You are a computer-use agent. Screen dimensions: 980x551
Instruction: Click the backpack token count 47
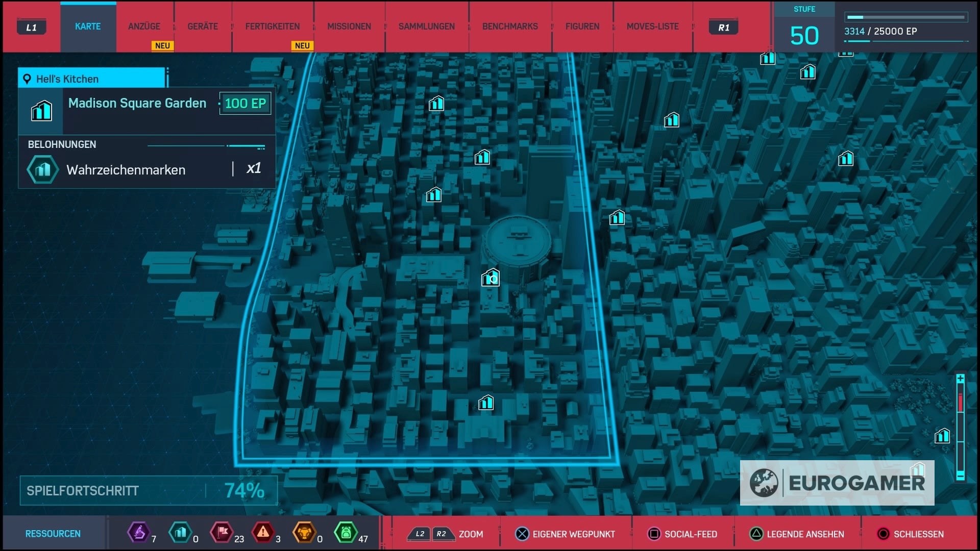(363, 539)
